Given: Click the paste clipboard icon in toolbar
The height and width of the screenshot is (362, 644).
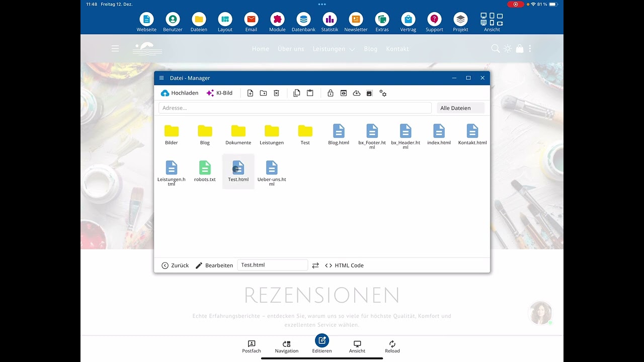Looking at the screenshot, I should click(310, 93).
